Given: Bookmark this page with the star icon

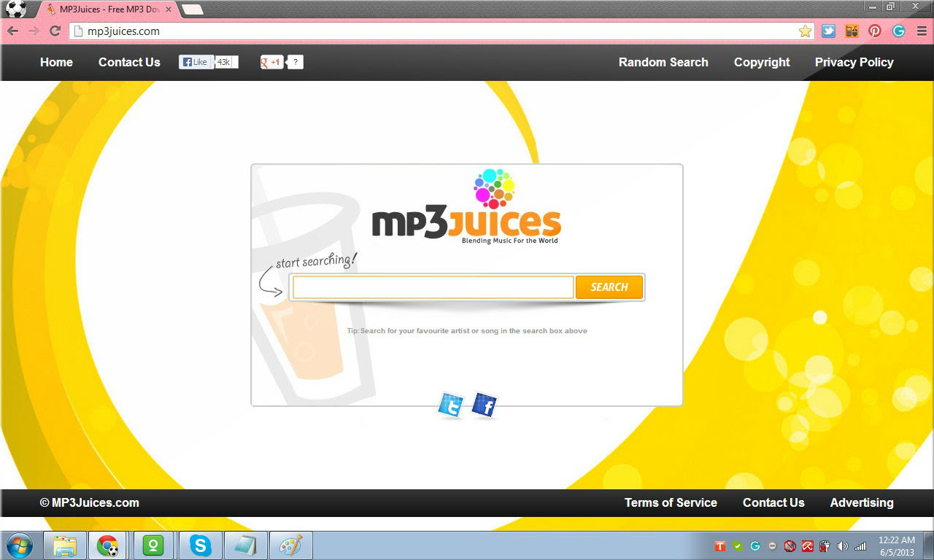Looking at the screenshot, I should [x=805, y=31].
